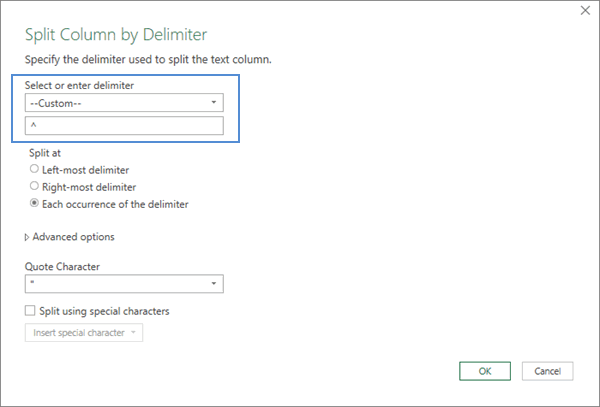Confirm the split with the OK button
Screen dimensions: 600x407
click(485, 371)
